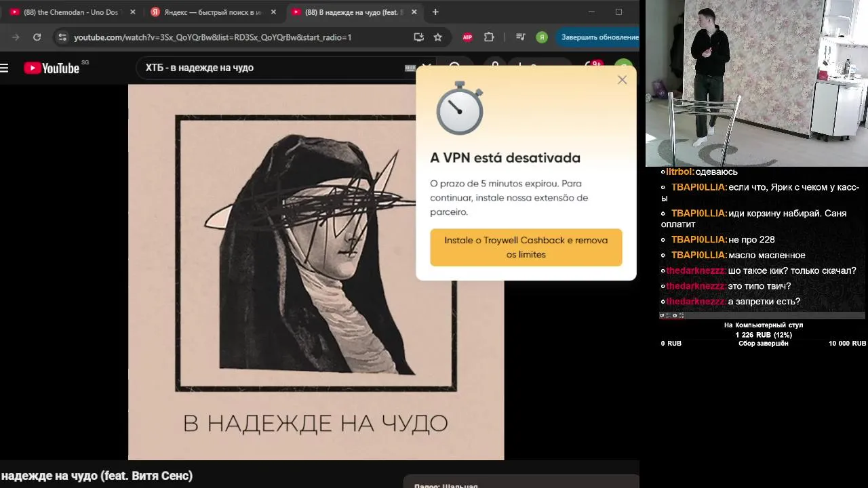868x488 pixels.
Task: Bookmark this page with the star icon
Action: (438, 37)
